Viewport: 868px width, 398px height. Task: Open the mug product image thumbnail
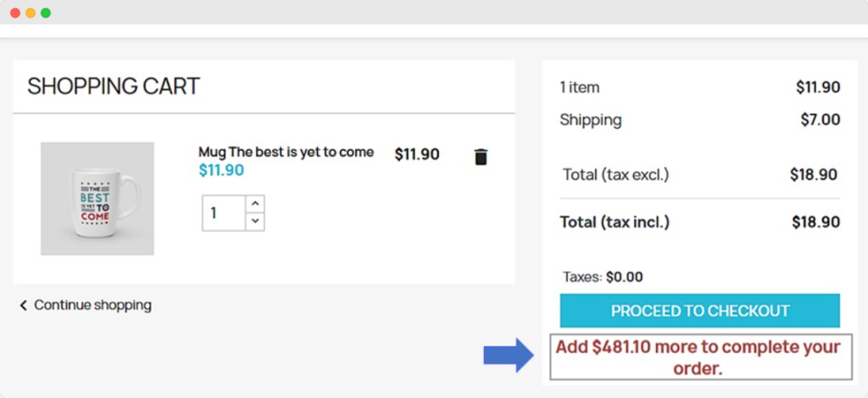(97, 199)
